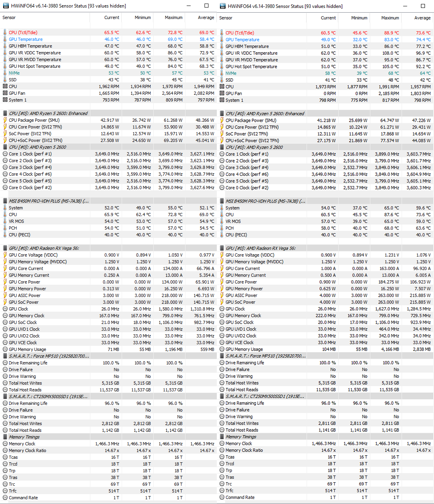Click Minimum column header in left window
The width and height of the screenshot is (434, 504).
(x=137, y=18)
